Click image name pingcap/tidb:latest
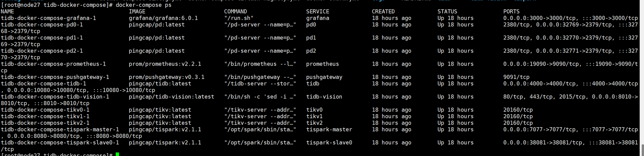 tap(160, 84)
